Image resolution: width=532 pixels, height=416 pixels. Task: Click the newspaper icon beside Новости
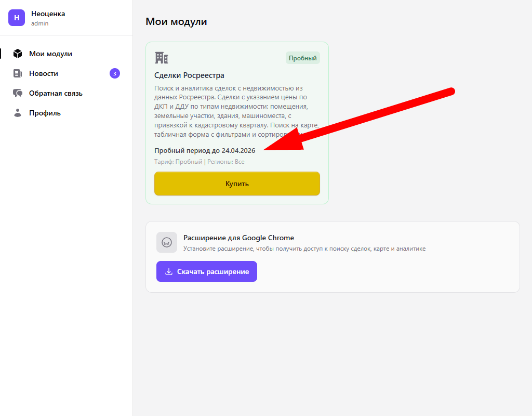point(18,73)
